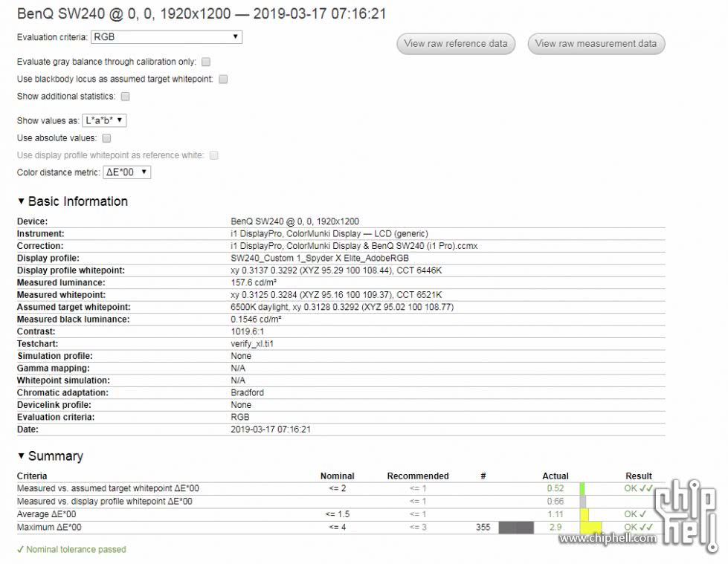728x564 pixels.
Task: Click View raw reference data button
Action: pos(456,44)
